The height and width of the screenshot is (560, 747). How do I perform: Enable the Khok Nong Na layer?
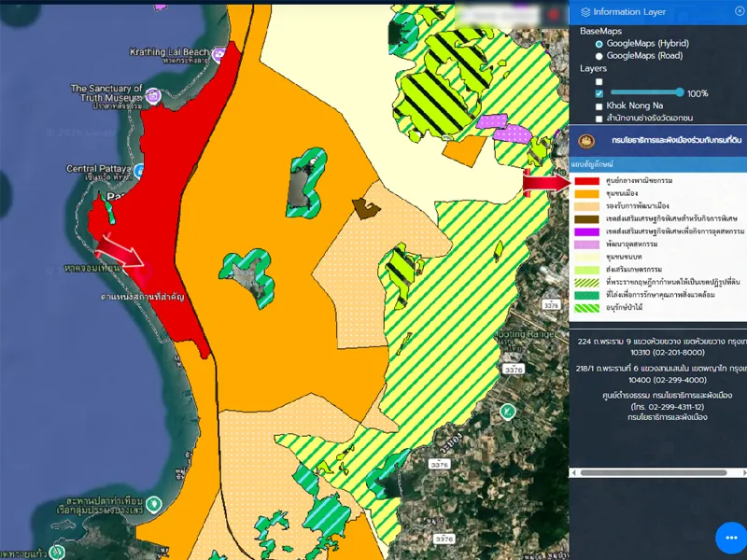click(x=599, y=106)
